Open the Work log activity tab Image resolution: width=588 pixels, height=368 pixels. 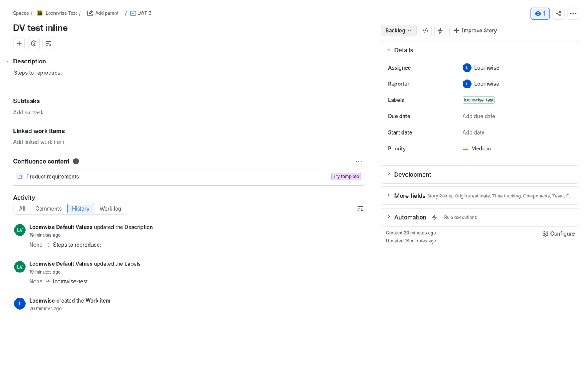(x=111, y=209)
